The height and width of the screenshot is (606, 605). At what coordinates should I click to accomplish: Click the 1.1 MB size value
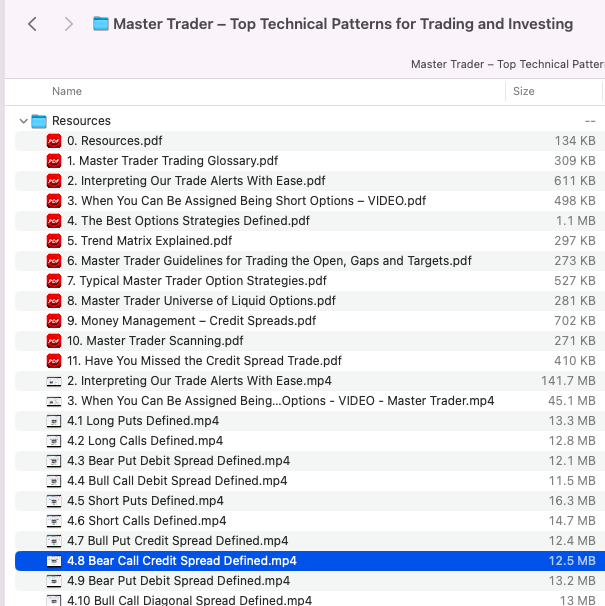tap(576, 221)
